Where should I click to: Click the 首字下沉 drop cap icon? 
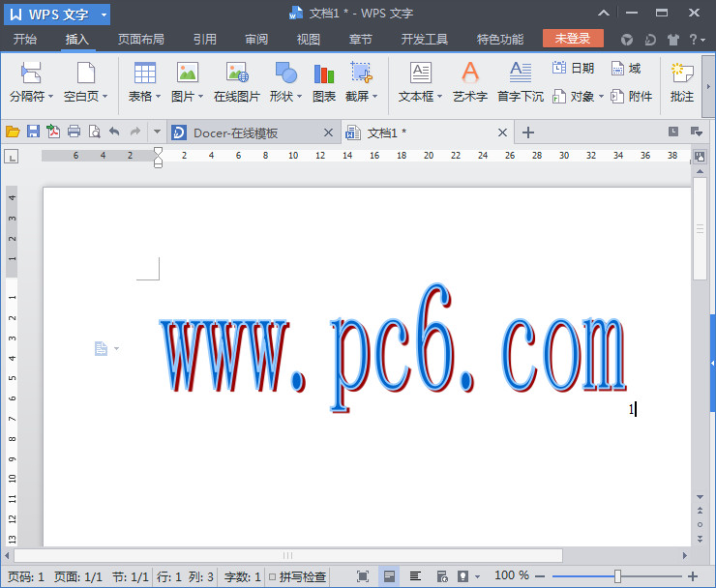[x=521, y=80]
